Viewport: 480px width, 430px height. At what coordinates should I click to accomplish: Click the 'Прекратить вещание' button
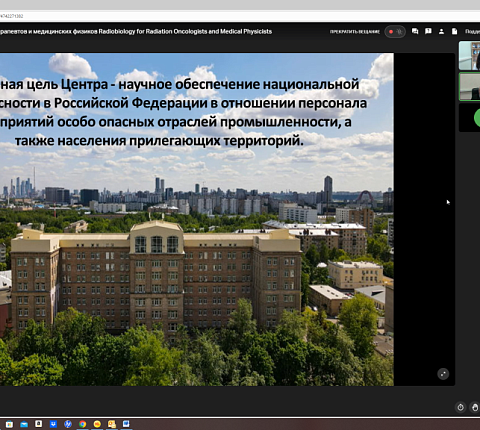355,32
